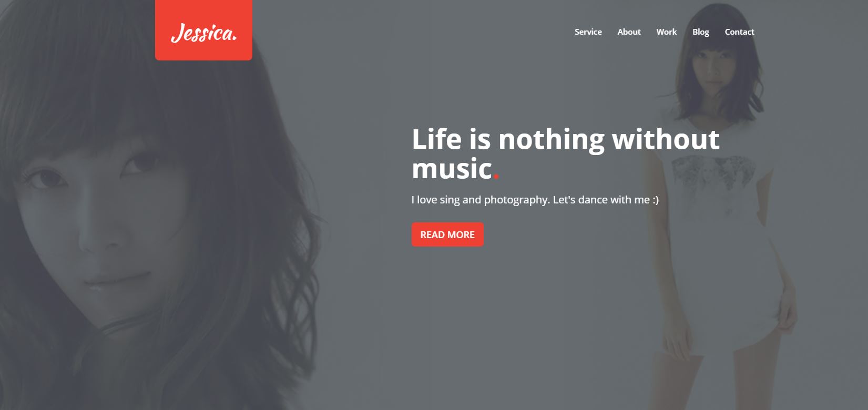
Task: Select Work in the top navigation
Action: pyautogui.click(x=666, y=32)
